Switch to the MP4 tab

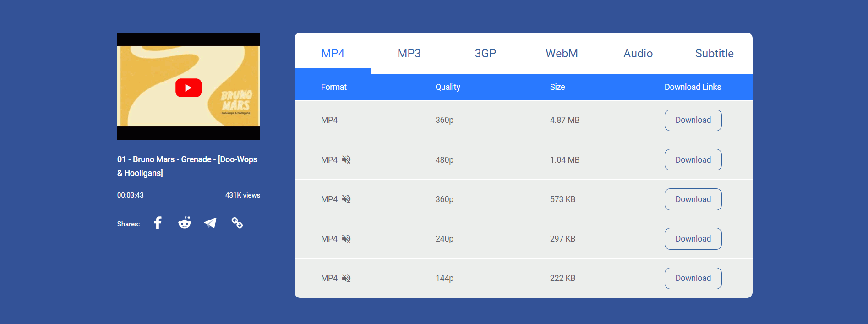click(x=333, y=53)
